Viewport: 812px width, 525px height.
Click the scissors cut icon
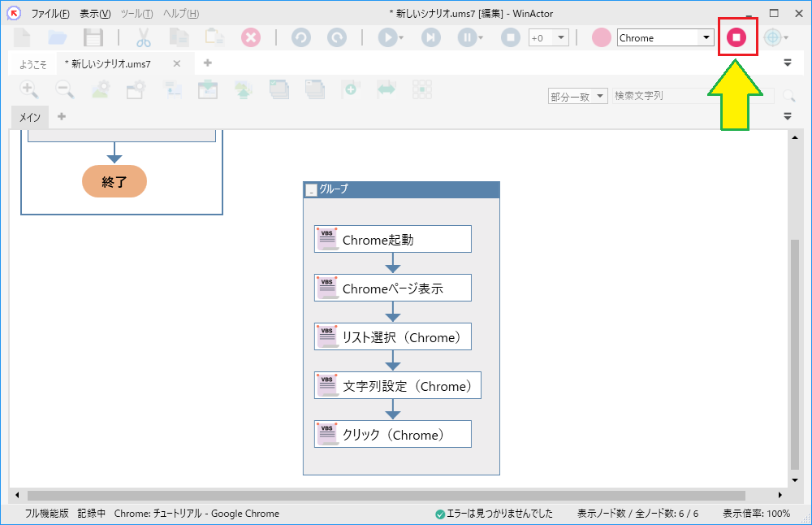144,37
